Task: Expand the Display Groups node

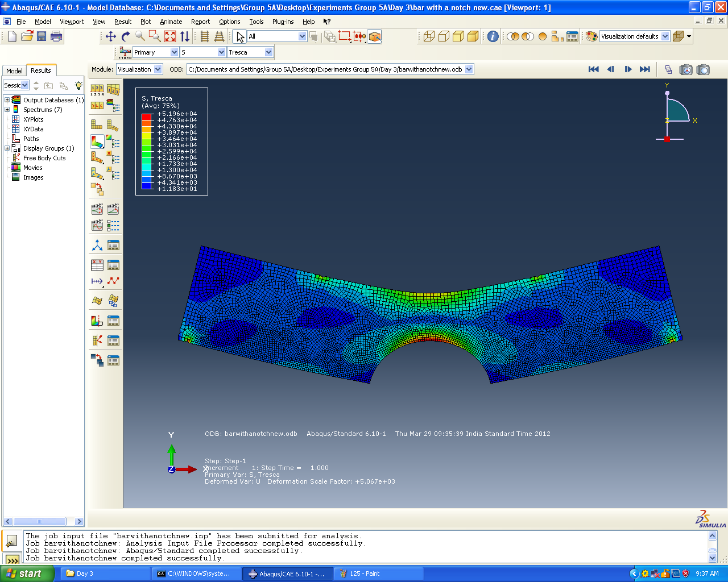Action: (x=7, y=148)
